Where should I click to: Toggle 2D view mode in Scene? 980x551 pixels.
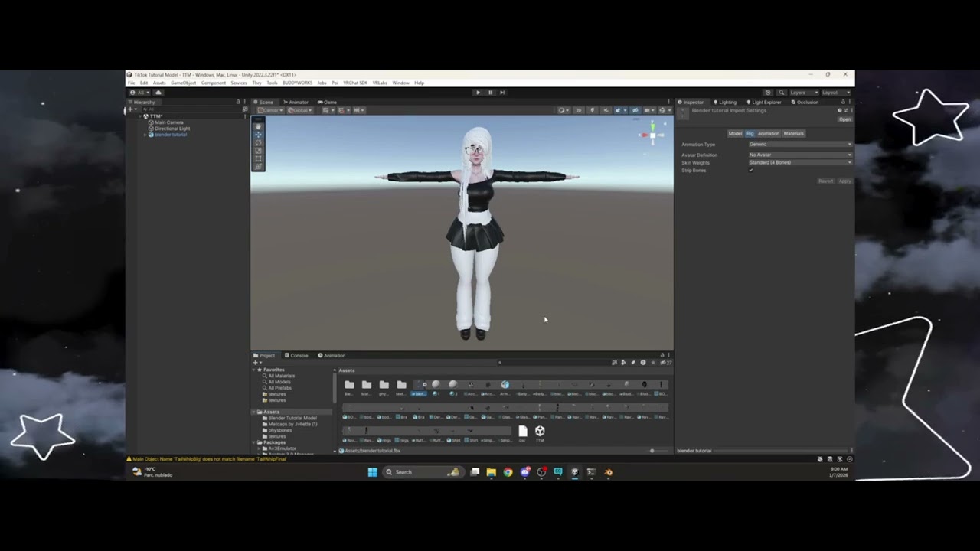coord(579,110)
